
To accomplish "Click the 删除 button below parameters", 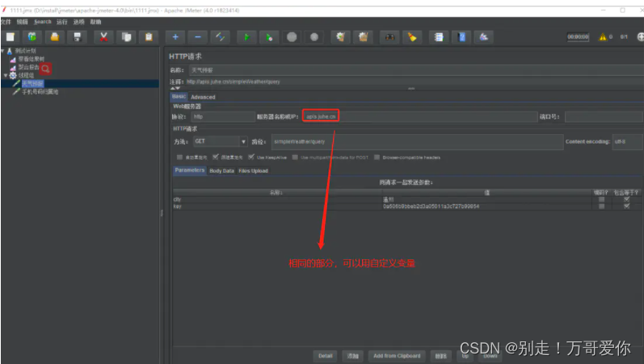I will (x=440, y=356).
